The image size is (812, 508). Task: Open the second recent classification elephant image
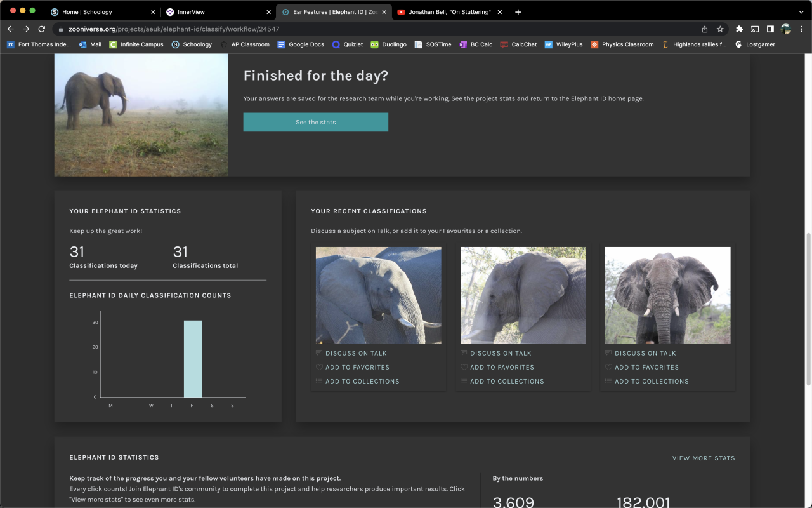pos(523,295)
